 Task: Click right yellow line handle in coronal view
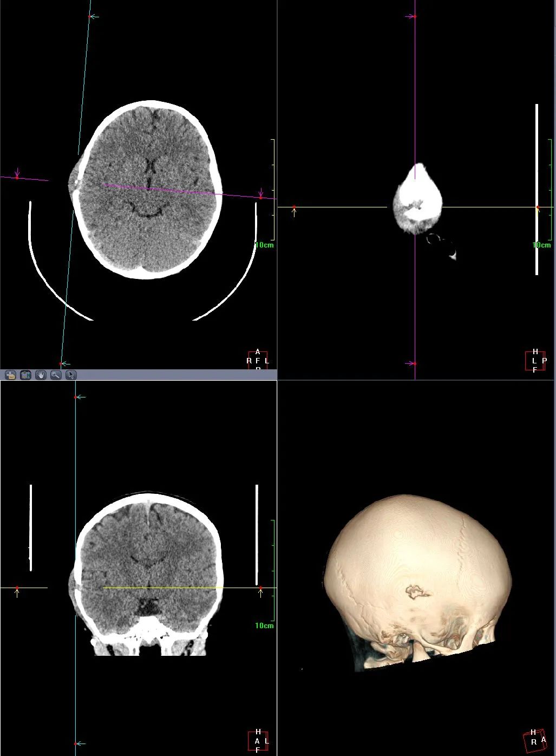260,588
